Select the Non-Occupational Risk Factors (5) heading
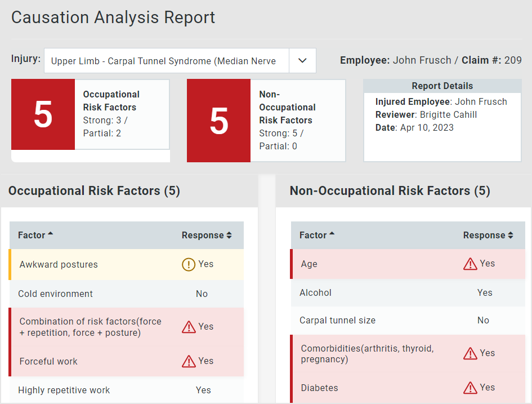This screenshot has height=404, width=532. tap(390, 191)
